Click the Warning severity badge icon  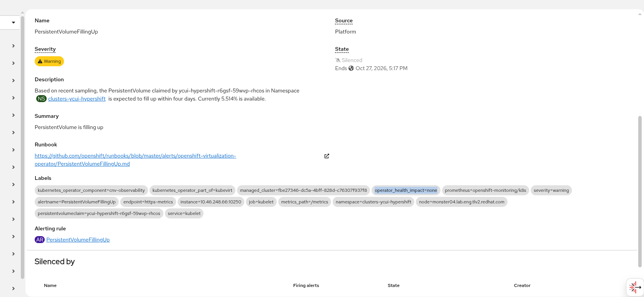point(40,61)
